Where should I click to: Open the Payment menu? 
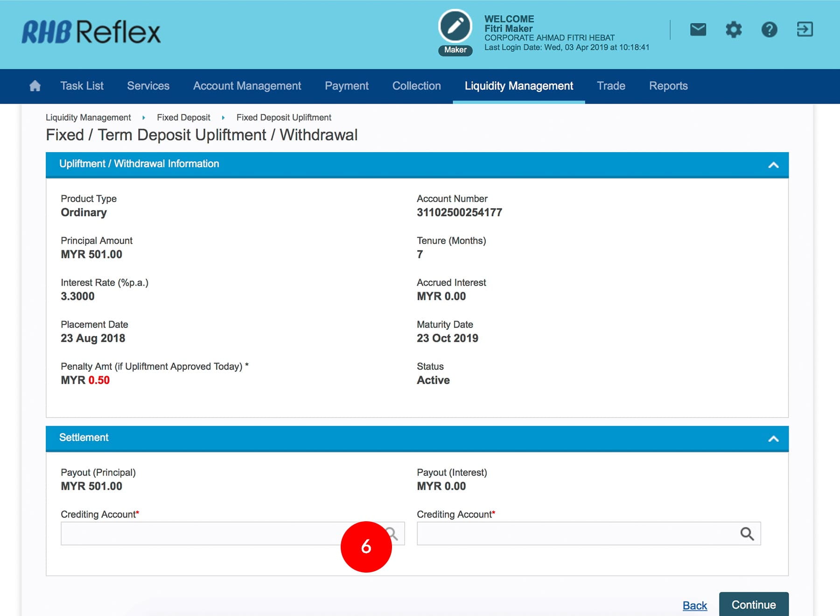click(346, 86)
